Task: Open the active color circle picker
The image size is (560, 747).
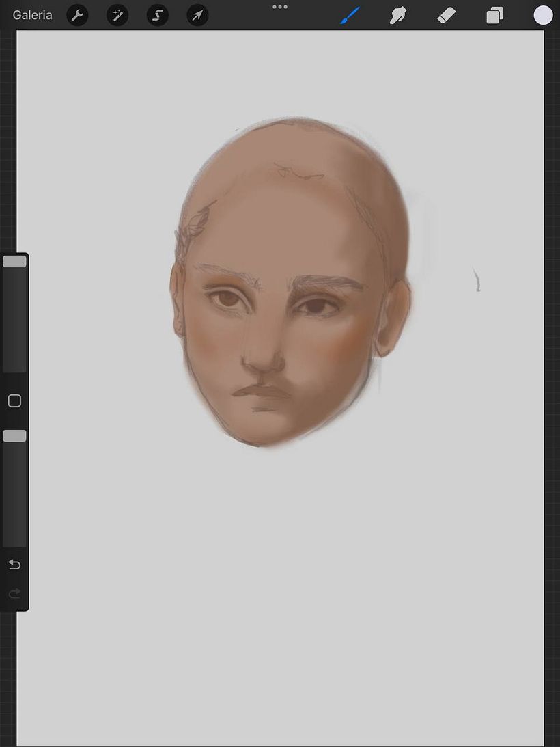Action: (x=543, y=15)
